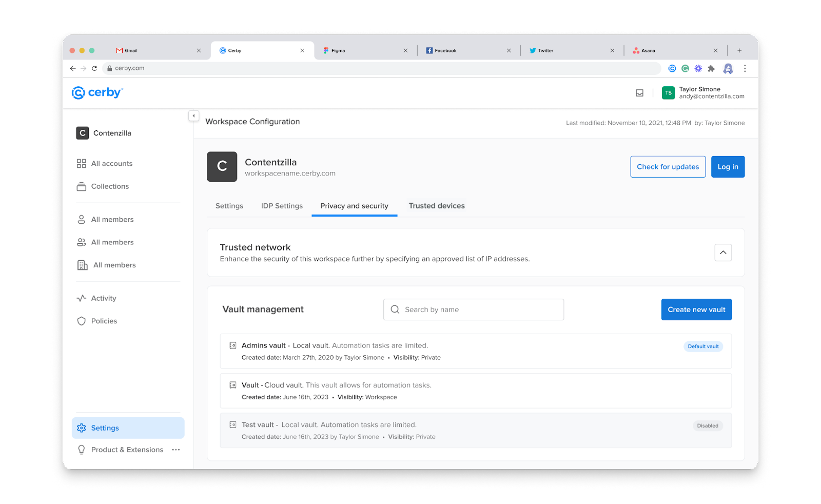The width and height of the screenshot is (821, 504).
Task: Switch to the IDP Settings tab
Action: [282, 206]
